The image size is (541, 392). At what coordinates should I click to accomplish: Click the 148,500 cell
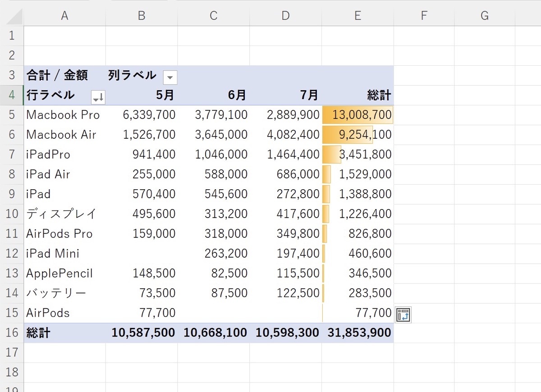(142, 273)
